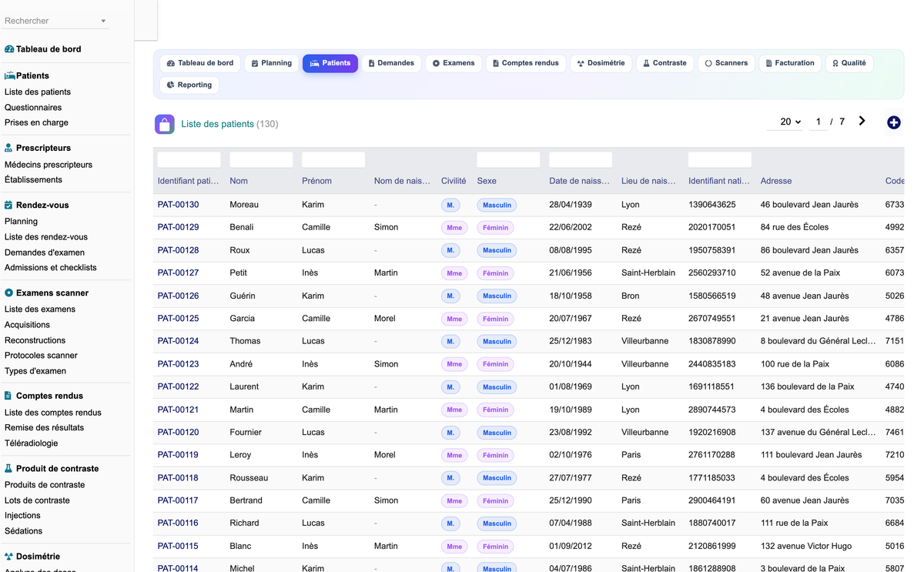The height and width of the screenshot is (572, 924).
Task: Open Médecins prescripteurs in sidebar
Action: click(x=49, y=165)
